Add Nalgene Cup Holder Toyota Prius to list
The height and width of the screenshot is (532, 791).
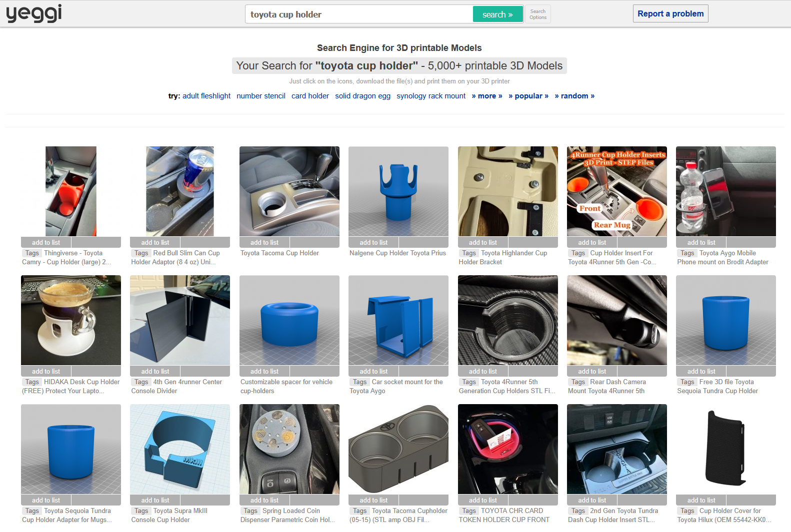pyautogui.click(x=373, y=242)
